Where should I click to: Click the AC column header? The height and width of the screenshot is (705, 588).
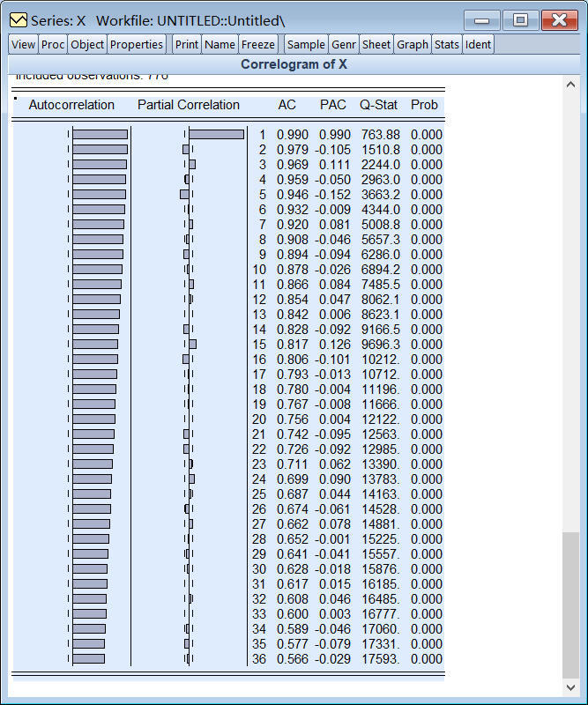tap(287, 105)
